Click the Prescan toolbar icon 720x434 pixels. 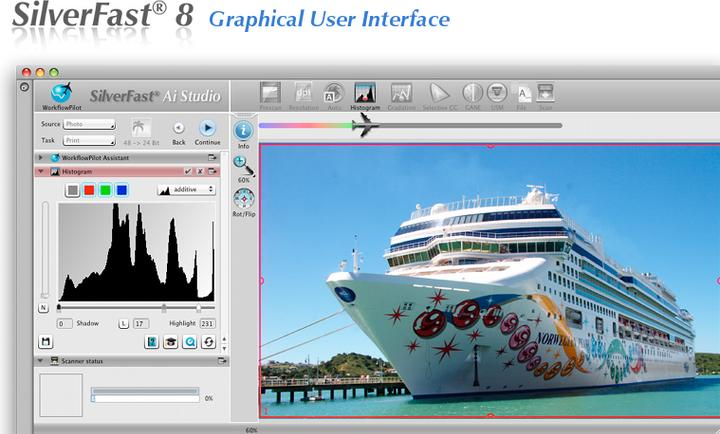click(x=270, y=93)
